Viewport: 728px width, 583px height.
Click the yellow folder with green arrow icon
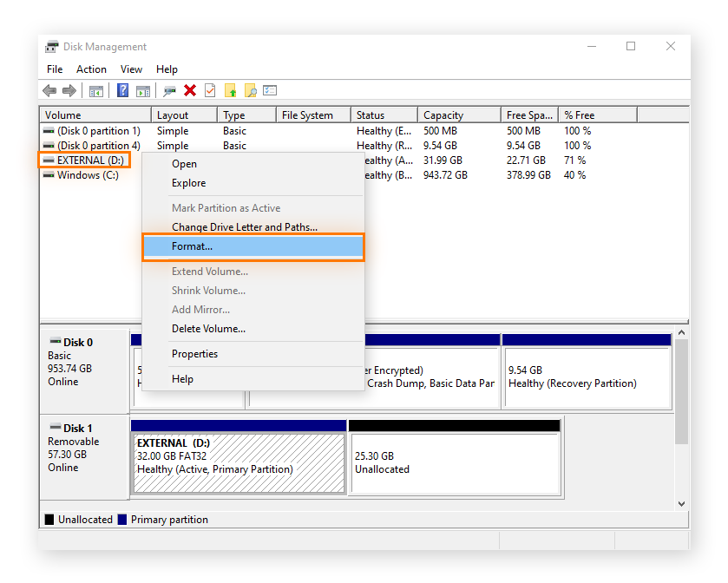230,90
